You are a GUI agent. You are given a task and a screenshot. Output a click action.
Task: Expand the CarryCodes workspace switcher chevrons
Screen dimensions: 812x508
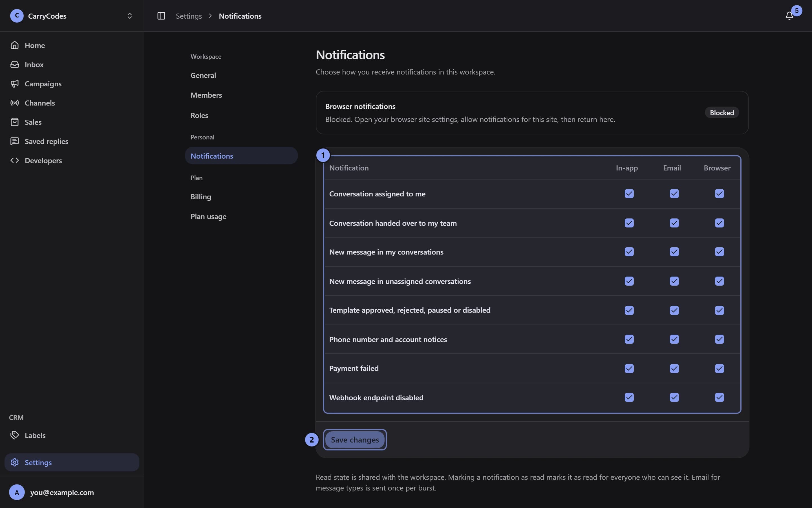tap(129, 16)
